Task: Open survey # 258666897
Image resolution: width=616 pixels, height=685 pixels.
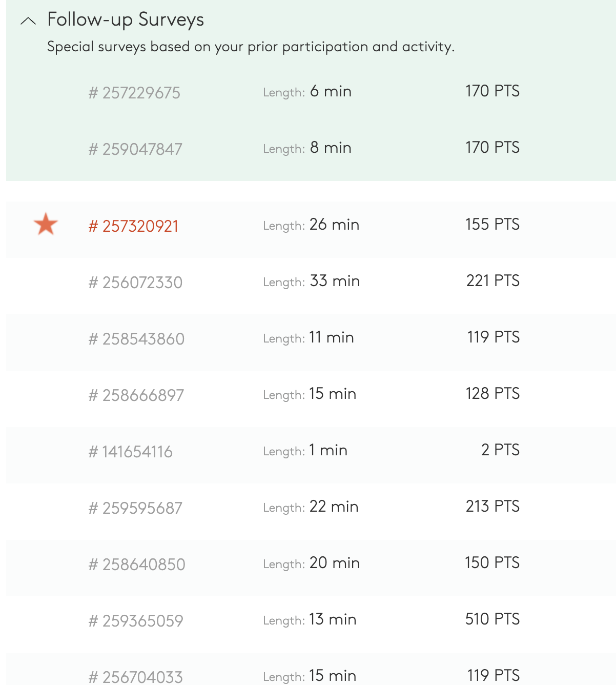Action: coord(136,395)
